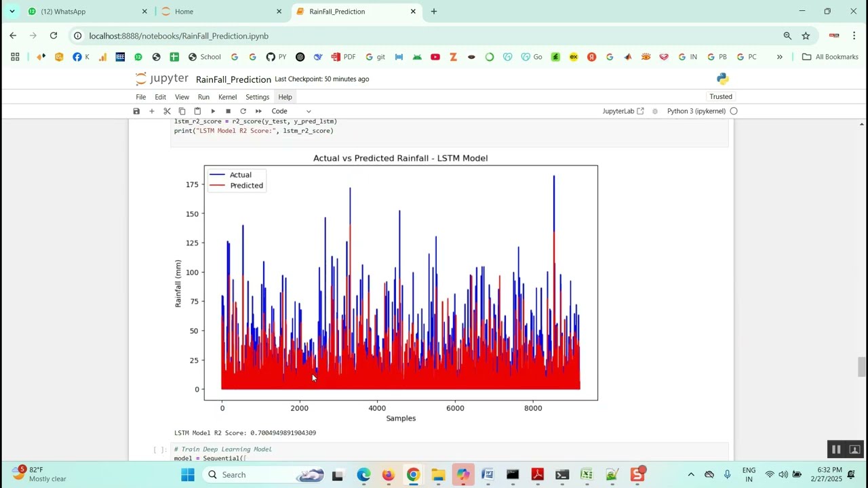This screenshot has height=488, width=868.
Task: Switch to the (12) WhatsApp tab
Action: click(87, 12)
